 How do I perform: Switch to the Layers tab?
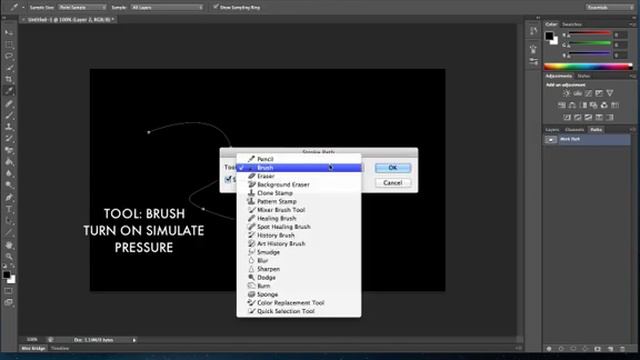click(552, 130)
